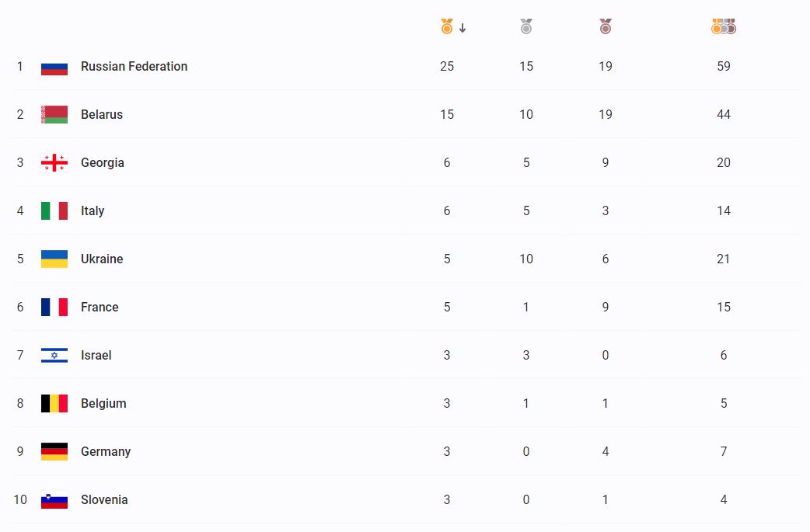The width and height of the screenshot is (810, 532).
Task: Click Georgia's gold medal count
Action: click(x=447, y=163)
